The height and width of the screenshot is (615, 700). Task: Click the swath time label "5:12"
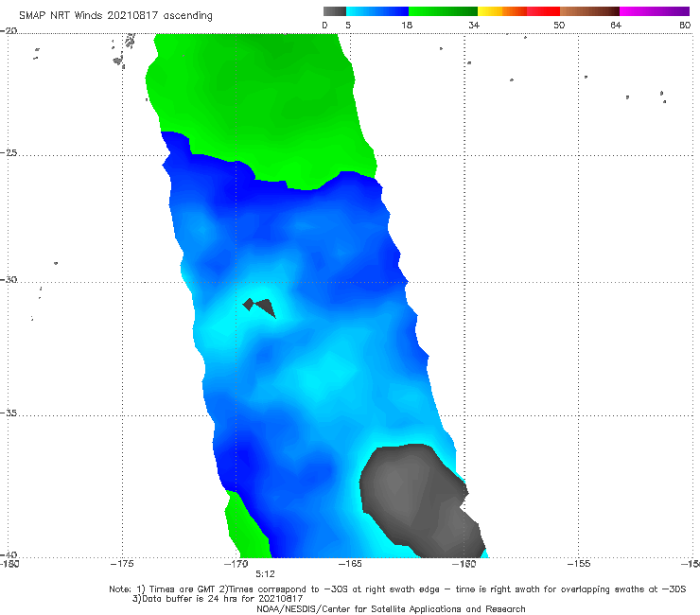[265, 574]
